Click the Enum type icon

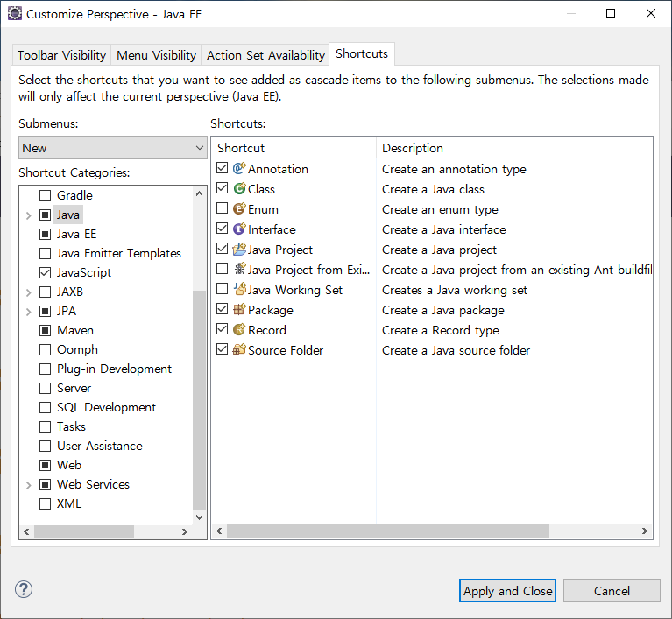tap(239, 208)
